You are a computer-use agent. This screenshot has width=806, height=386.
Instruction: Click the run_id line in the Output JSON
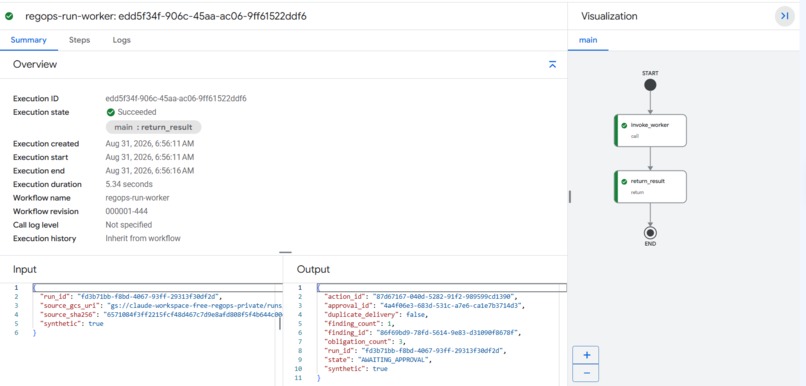416,351
